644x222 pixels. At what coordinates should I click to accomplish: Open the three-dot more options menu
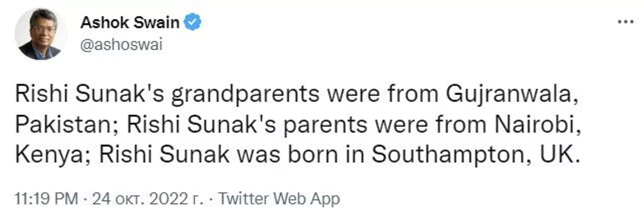[625, 22]
